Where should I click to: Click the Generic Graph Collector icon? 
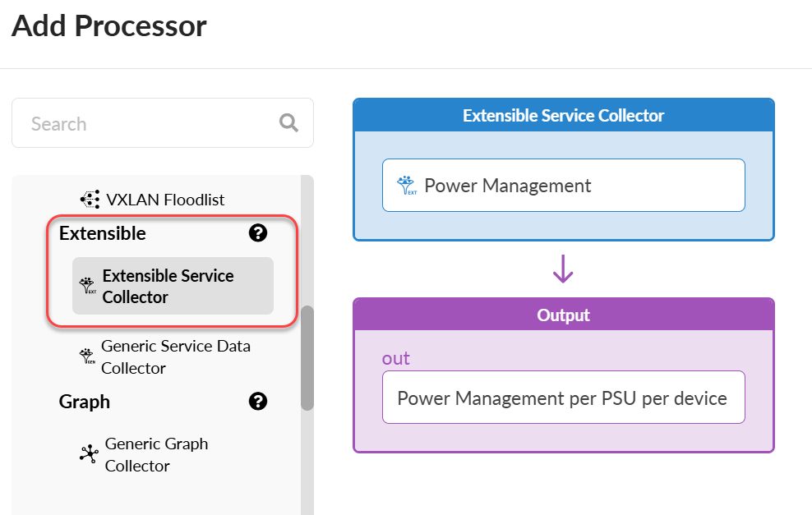click(x=89, y=454)
